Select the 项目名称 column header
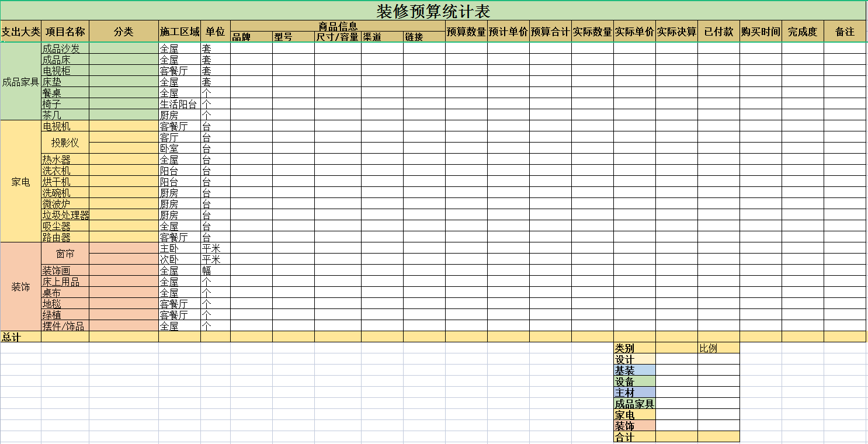The width and height of the screenshot is (868, 444). coord(65,32)
